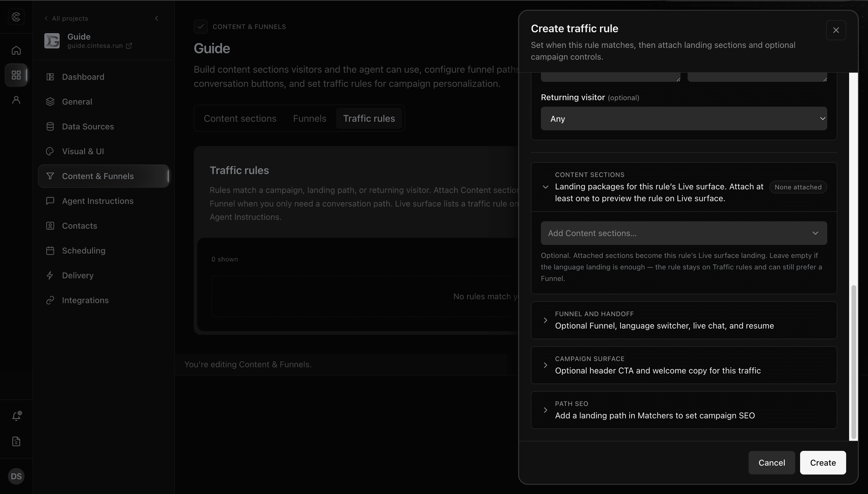Click the left partially visible text area
The height and width of the screenshot is (494, 868).
[611, 77]
